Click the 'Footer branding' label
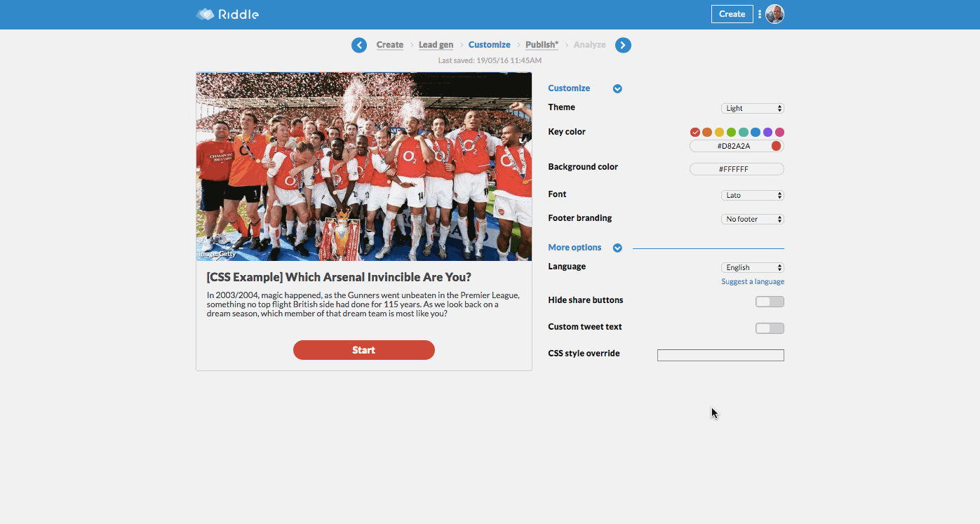The width and height of the screenshot is (980, 524). tap(580, 218)
